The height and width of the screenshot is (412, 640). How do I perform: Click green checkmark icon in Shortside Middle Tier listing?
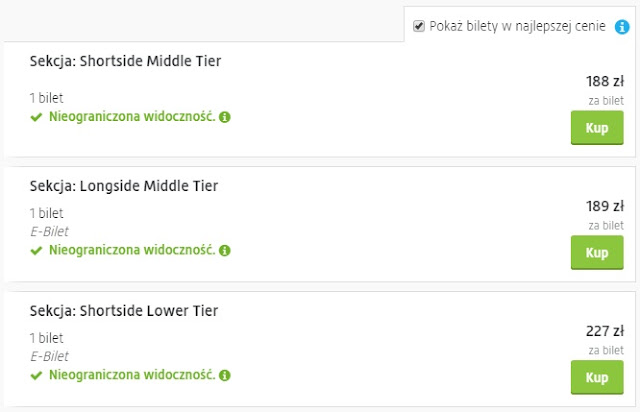tap(36, 117)
